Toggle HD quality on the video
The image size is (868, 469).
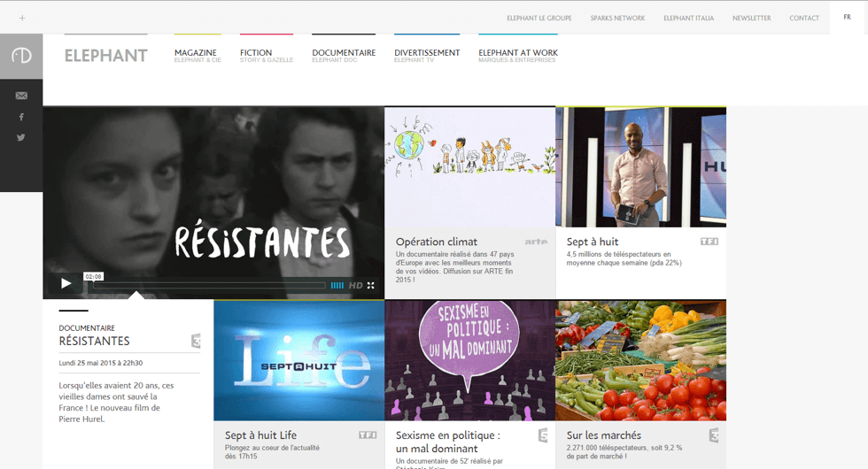click(355, 285)
